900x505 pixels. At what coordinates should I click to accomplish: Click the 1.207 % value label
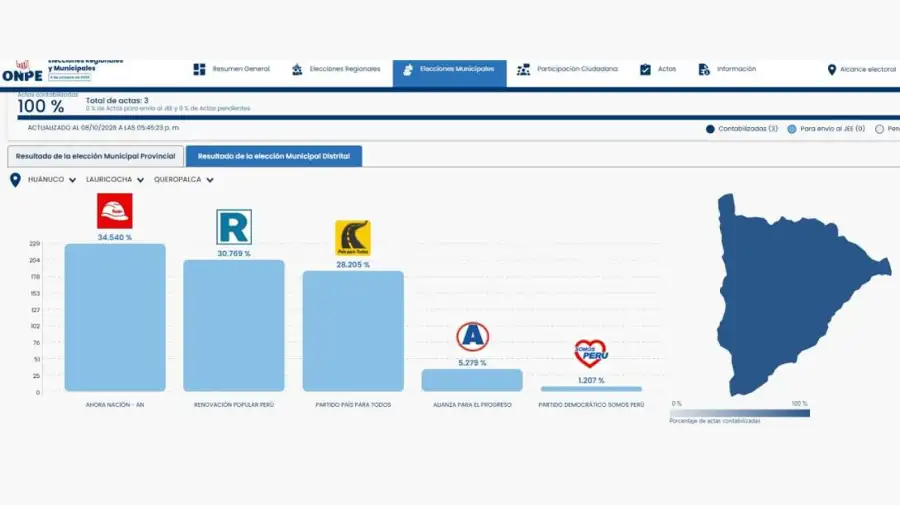click(591, 380)
